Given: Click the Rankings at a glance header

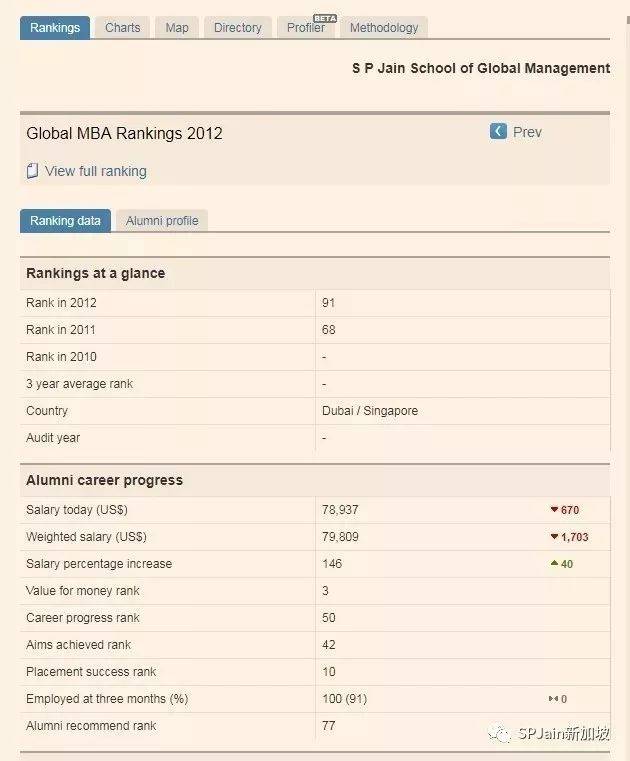Looking at the screenshot, I should pyautogui.click(x=96, y=273).
